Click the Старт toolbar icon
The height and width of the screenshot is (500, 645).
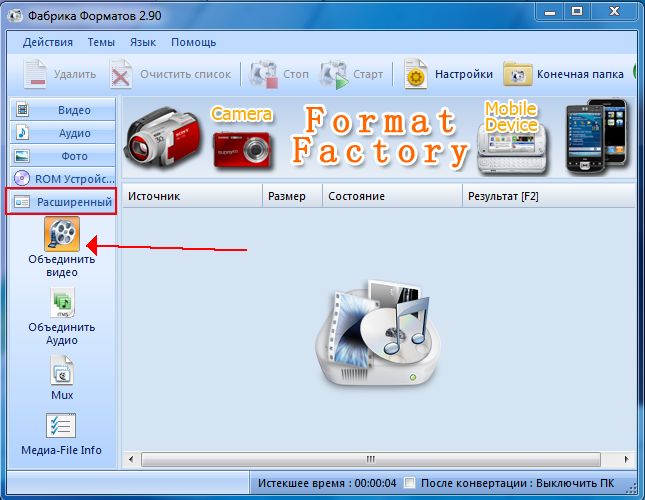[x=334, y=74]
